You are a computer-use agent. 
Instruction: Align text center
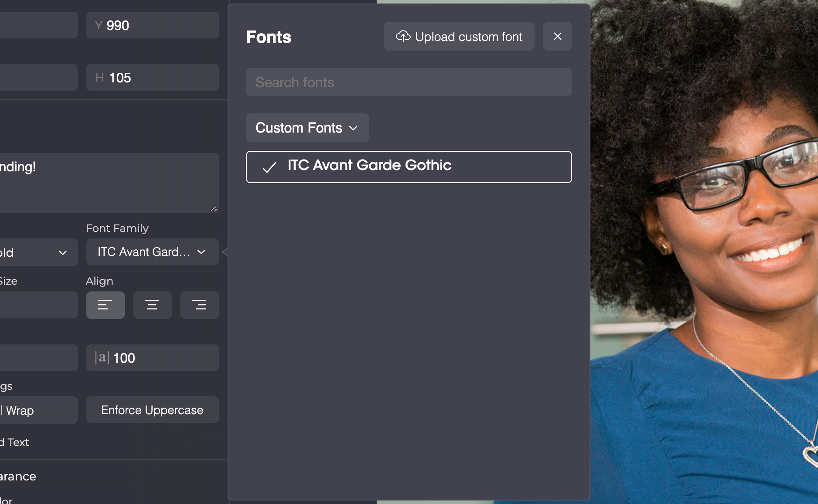coord(152,305)
